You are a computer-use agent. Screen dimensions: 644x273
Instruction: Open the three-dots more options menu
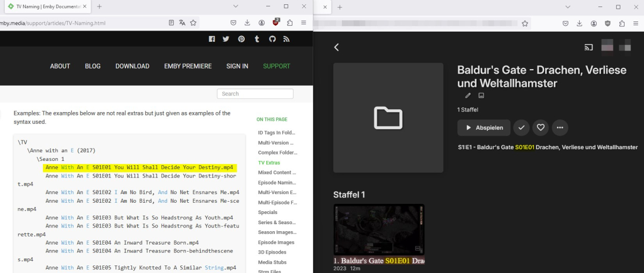(x=560, y=128)
